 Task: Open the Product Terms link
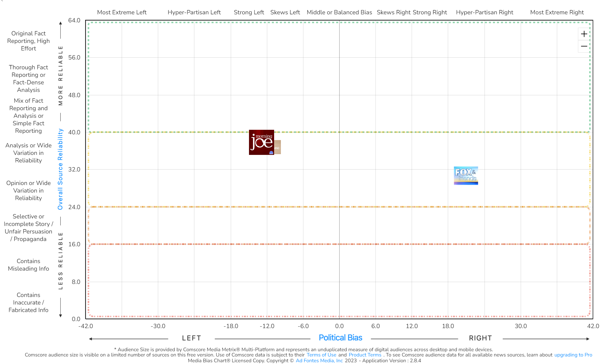point(365,355)
